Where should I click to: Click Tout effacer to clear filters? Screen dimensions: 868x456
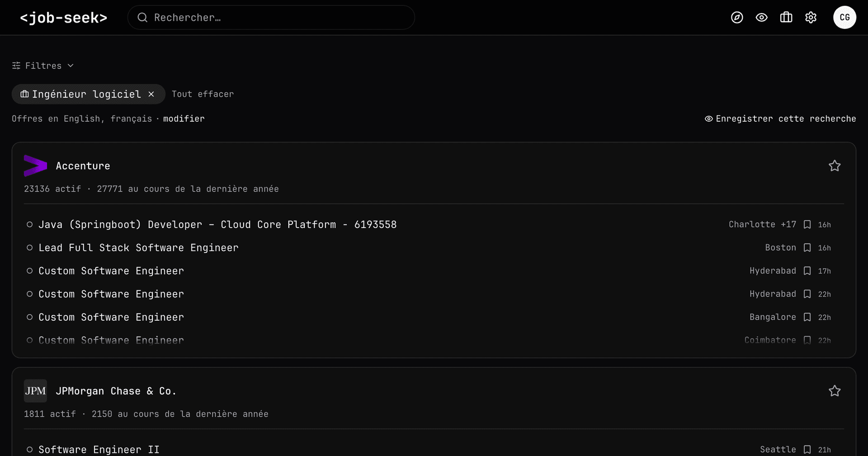[203, 94]
